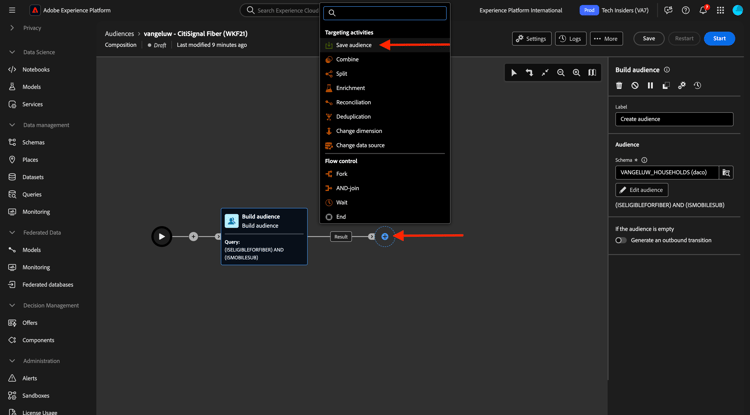The height and width of the screenshot is (415, 750).
Task: Open the help question mark icon
Action: 685,10
